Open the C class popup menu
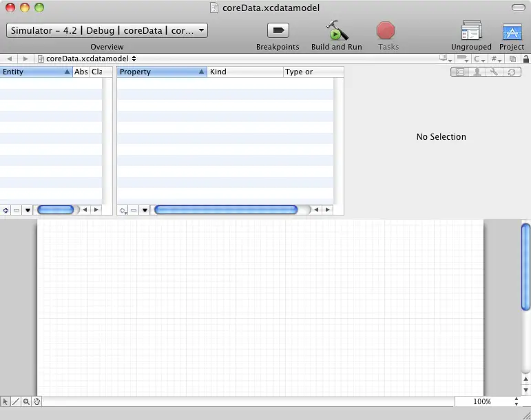The height and width of the screenshot is (420, 531). (479, 59)
